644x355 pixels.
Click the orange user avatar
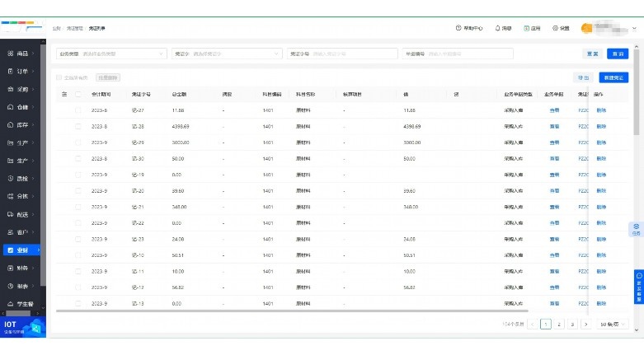[x=587, y=28]
